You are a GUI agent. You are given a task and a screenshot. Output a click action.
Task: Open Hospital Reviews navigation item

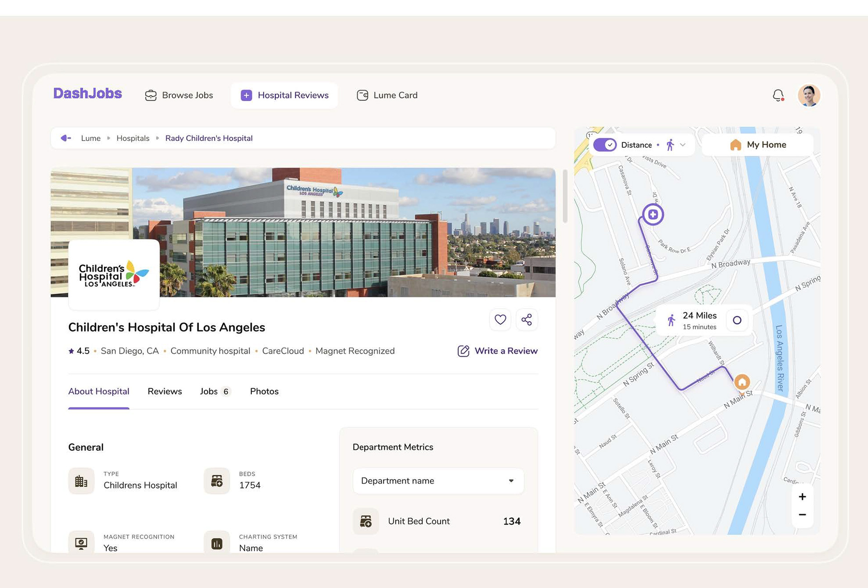[284, 95]
